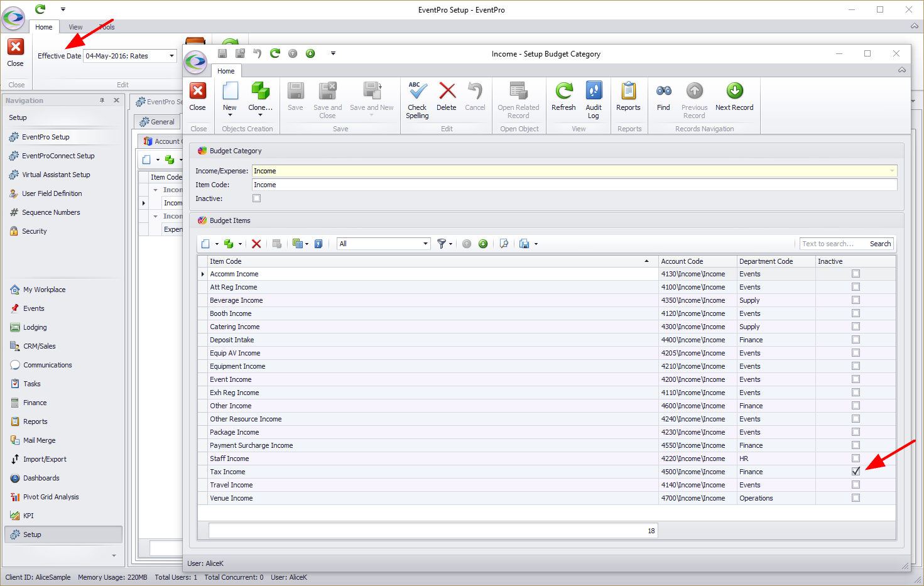Open the filter funnel dropdown arrow
The image size is (924, 586).
point(451,244)
